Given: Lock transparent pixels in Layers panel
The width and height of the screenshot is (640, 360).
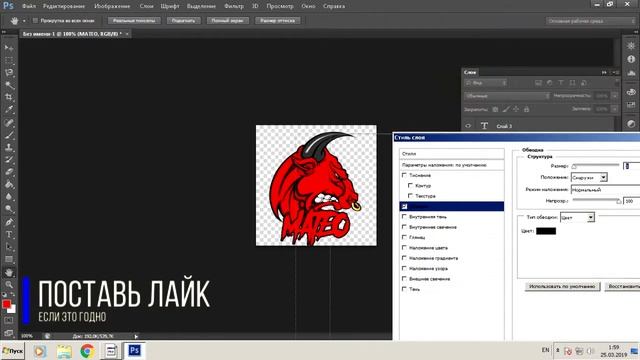Looking at the screenshot, I should (495, 109).
